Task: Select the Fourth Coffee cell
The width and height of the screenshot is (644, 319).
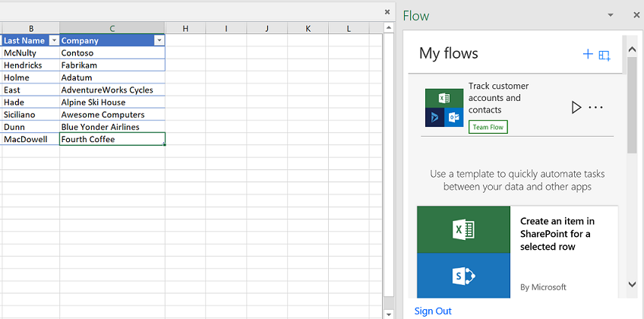Action: click(112, 140)
